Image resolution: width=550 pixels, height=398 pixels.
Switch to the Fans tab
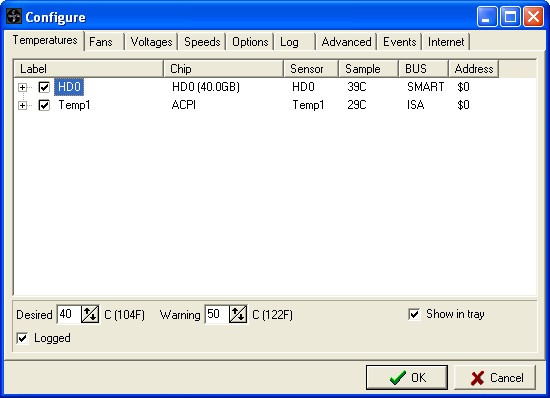(104, 42)
